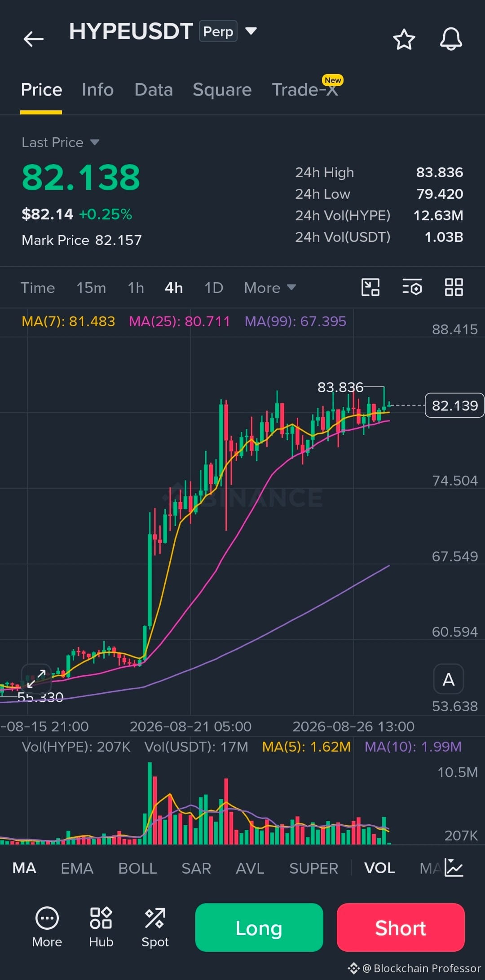Tap the 83.836 high marker on chart
485x980 pixels.
coord(340,387)
